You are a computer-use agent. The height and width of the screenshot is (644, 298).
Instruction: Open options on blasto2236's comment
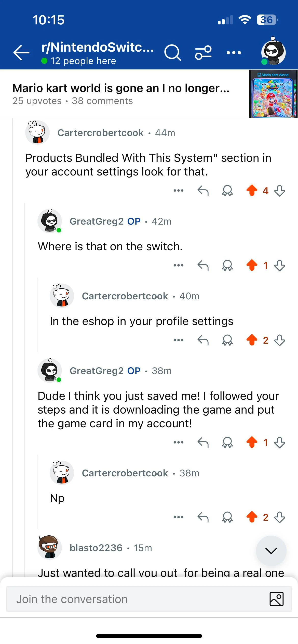pos(96,548)
